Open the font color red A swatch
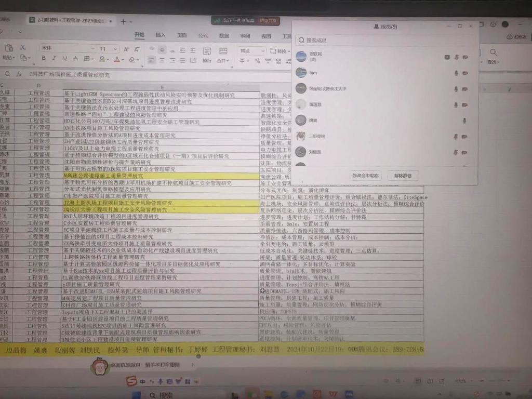Viewport: 532px width, 399px height. [117, 59]
